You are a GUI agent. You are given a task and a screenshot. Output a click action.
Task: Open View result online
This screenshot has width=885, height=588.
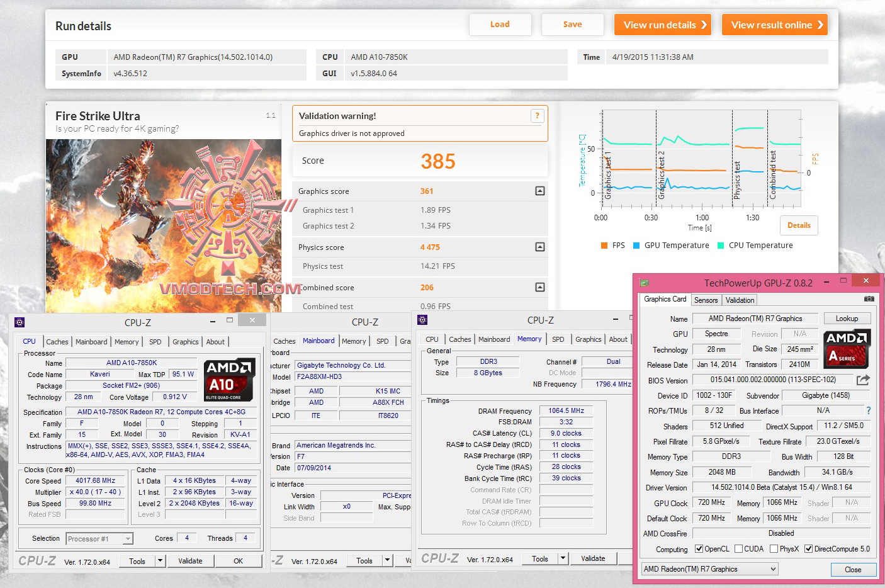[x=774, y=25]
